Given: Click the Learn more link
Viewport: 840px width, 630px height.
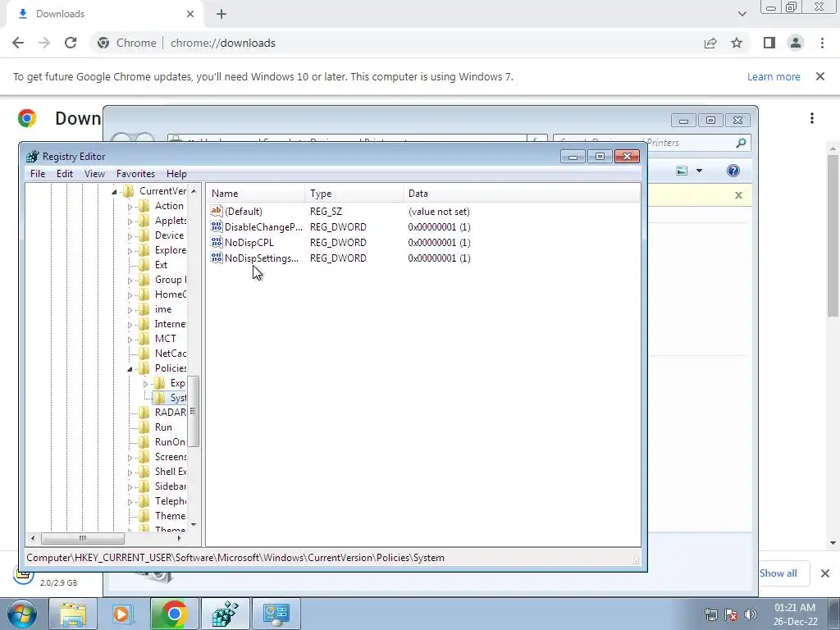Looking at the screenshot, I should [x=774, y=76].
